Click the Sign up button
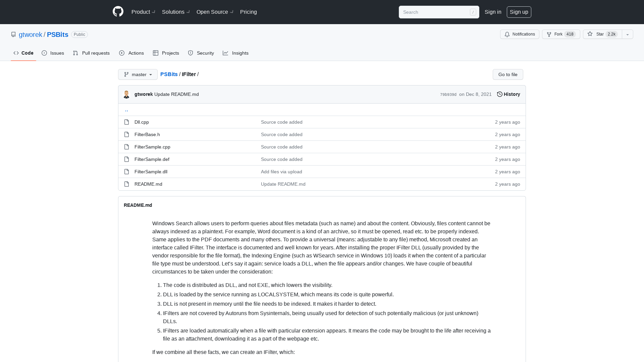The width and height of the screenshot is (644, 362). [519, 12]
